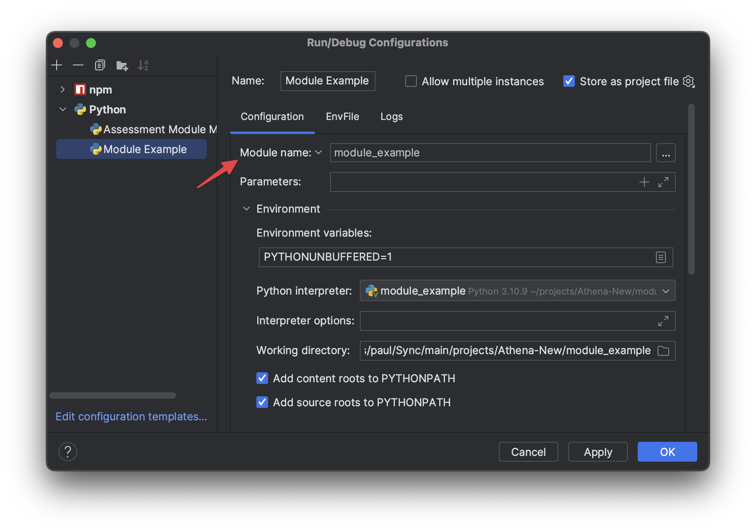Open the Python interpreter dropdown
The image size is (756, 532).
point(666,291)
